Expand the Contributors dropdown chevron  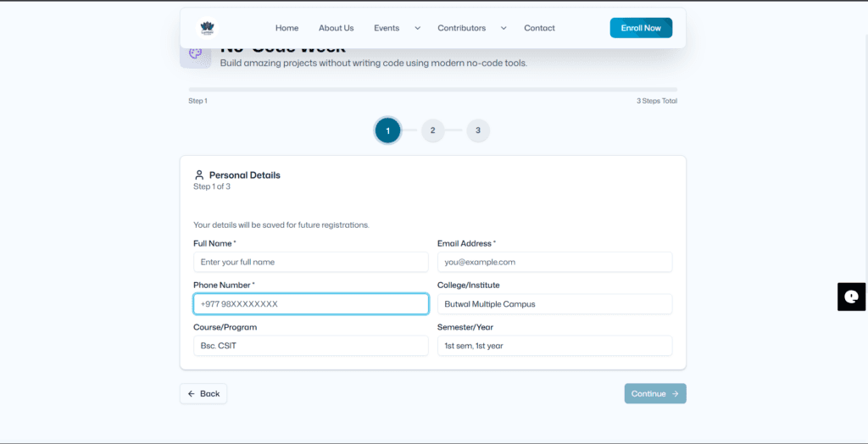click(x=504, y=28)
